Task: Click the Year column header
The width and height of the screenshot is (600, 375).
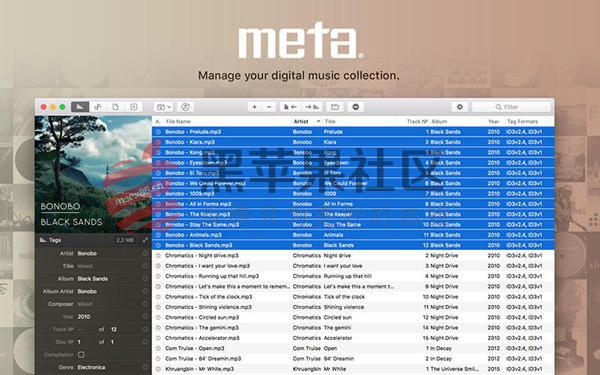Action: pyautogui.click(x=494, y=121)
